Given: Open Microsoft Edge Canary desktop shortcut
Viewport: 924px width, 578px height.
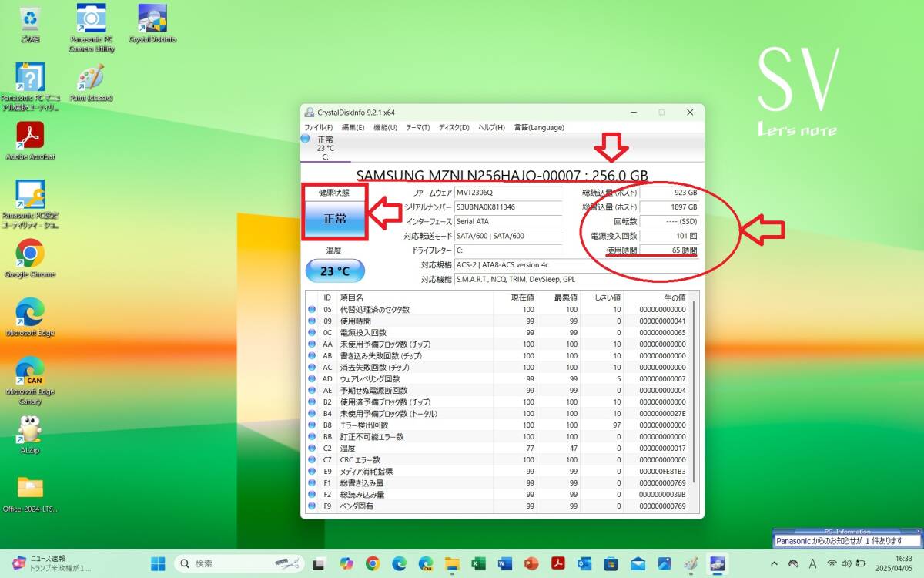Looking at the screenshot, I should pos(30,371).
